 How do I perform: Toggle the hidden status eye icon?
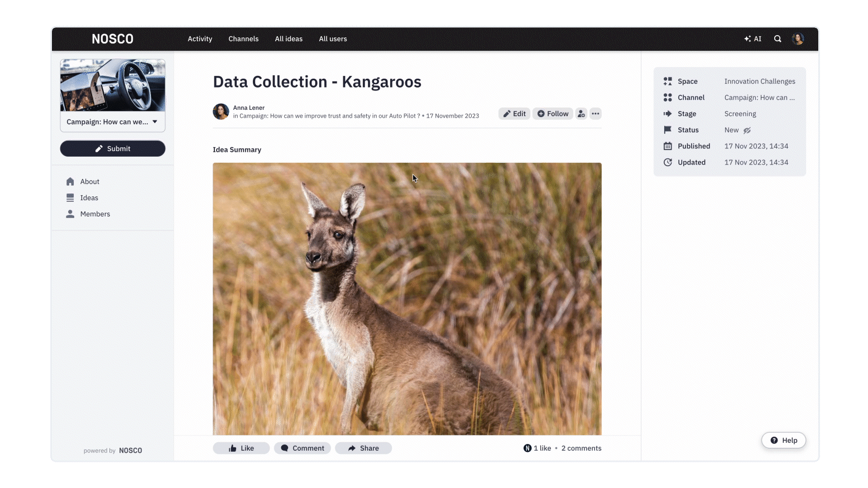tap(747, 131)
